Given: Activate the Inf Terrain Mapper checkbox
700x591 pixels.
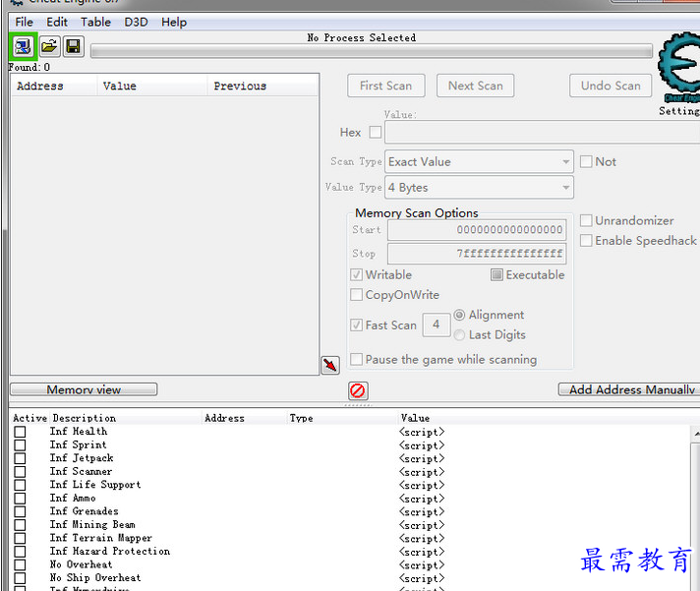Looking at the screenshot, I should pyautogui.click(x=20, y=538).
